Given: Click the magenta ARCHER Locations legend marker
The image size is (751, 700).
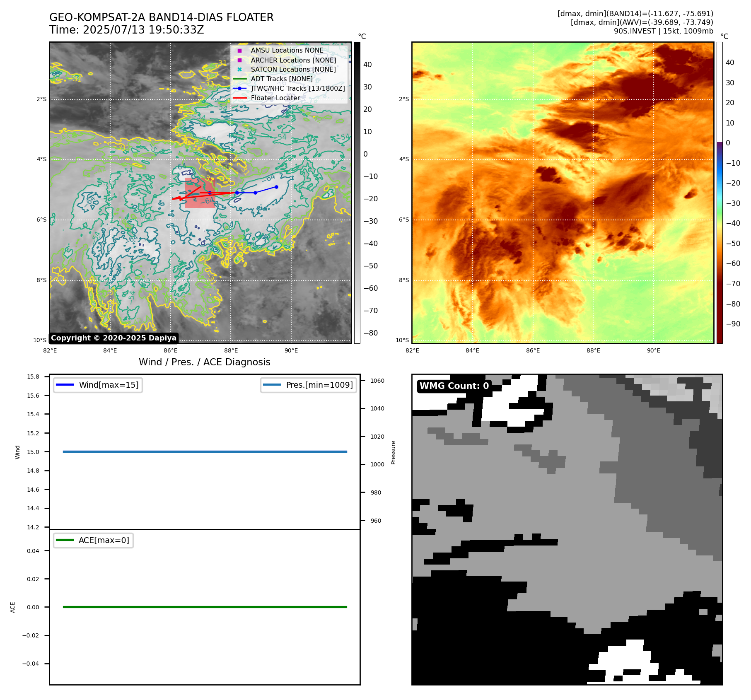Looking at the screenshot, I should pyautogui.click(x=239, y=60).
